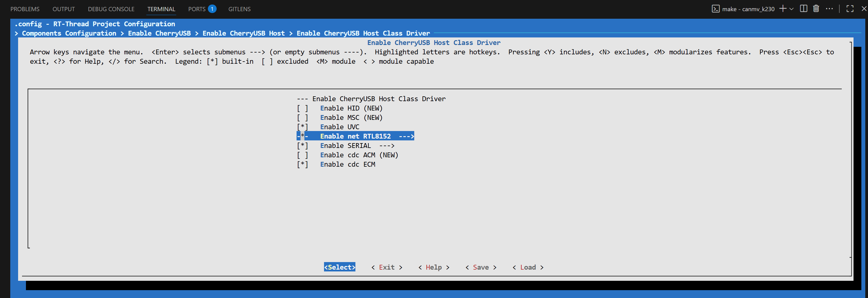Click the Exit button in menuconfig
868x298 pixels.
click(x=386, y=267)
